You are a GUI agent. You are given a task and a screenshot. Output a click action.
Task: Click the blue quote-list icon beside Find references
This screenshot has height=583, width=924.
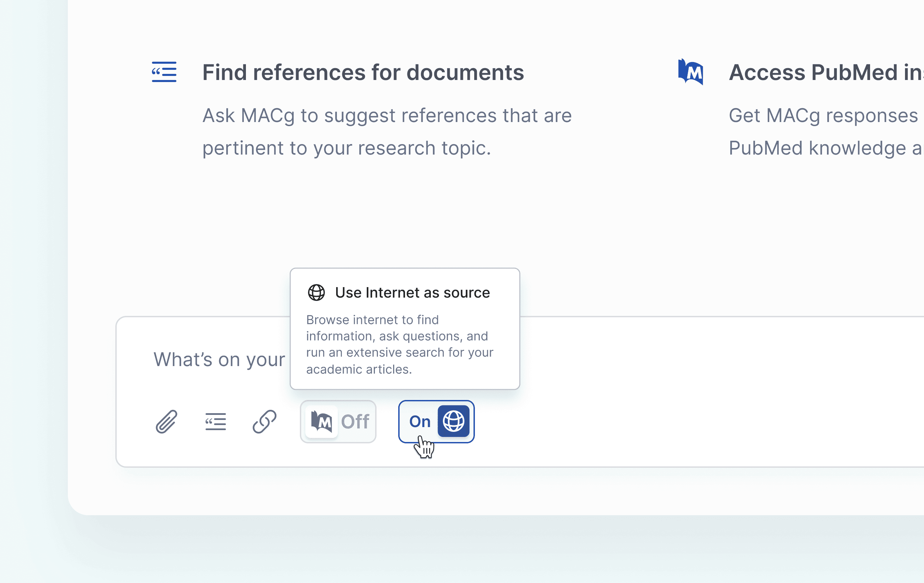(x=164, y=72)
